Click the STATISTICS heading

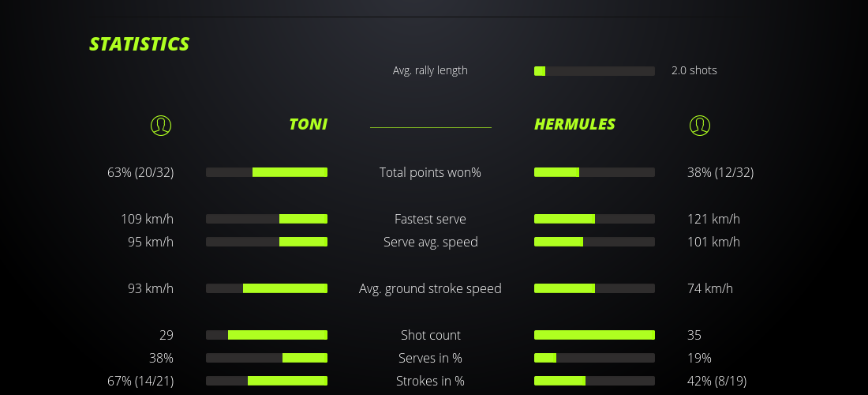point(140,44)
